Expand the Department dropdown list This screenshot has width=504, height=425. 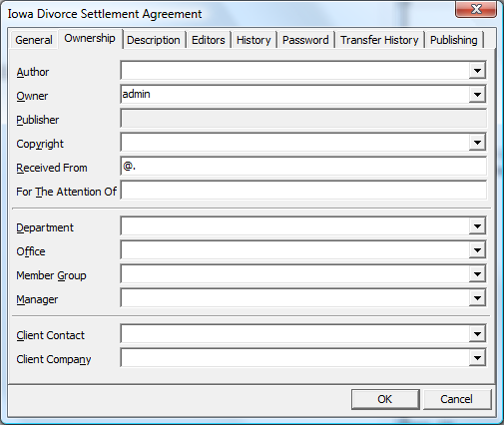477,226
